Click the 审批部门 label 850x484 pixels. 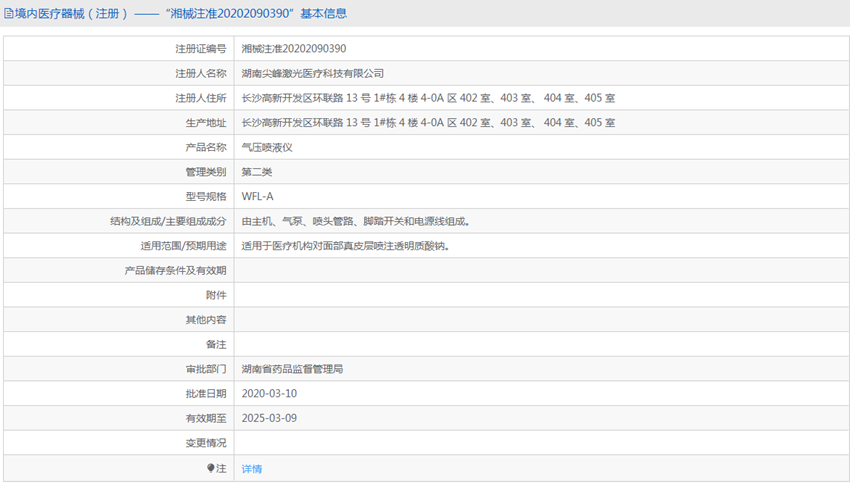tap(206, 369)
